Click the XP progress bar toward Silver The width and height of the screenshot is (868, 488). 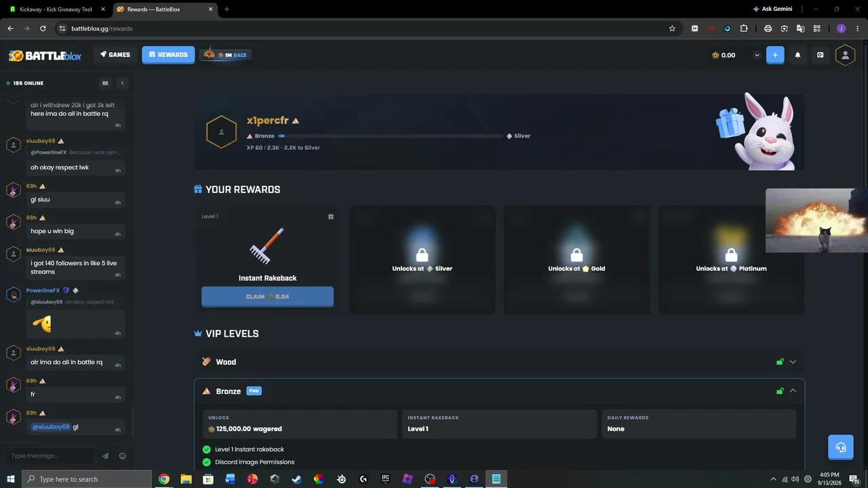point(391,136)
